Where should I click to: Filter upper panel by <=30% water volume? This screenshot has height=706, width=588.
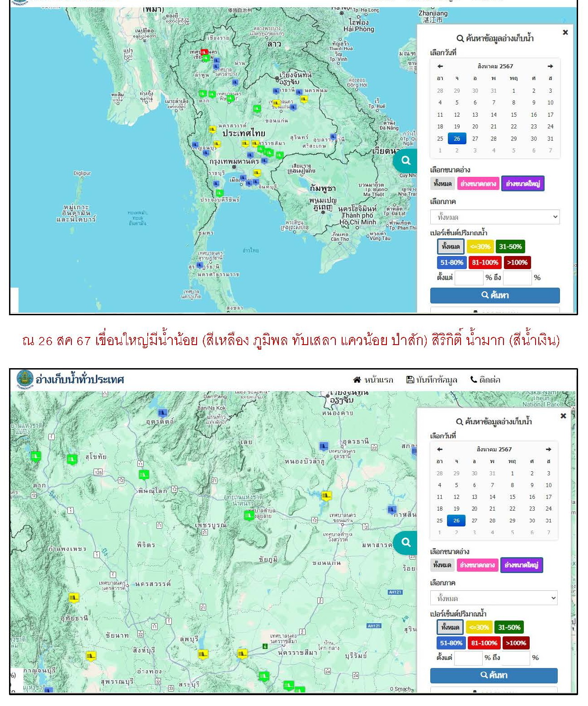[x=480, y=247]
